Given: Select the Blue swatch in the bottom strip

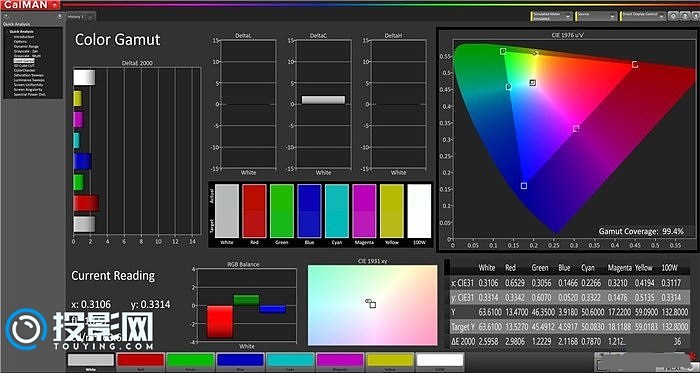Looking at the screenshot, I should pos(240,360).
